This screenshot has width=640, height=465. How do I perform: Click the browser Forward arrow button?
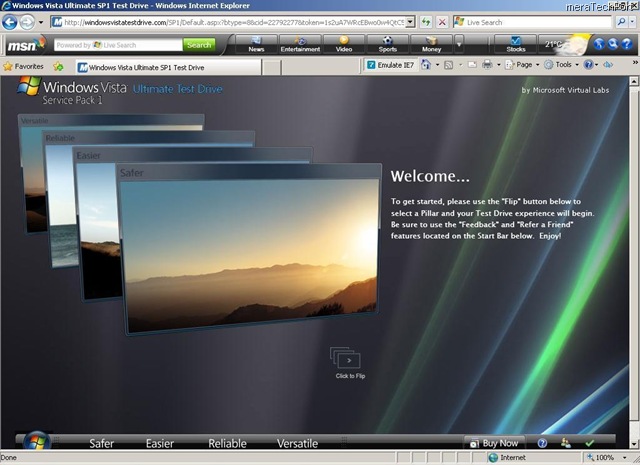27,22
